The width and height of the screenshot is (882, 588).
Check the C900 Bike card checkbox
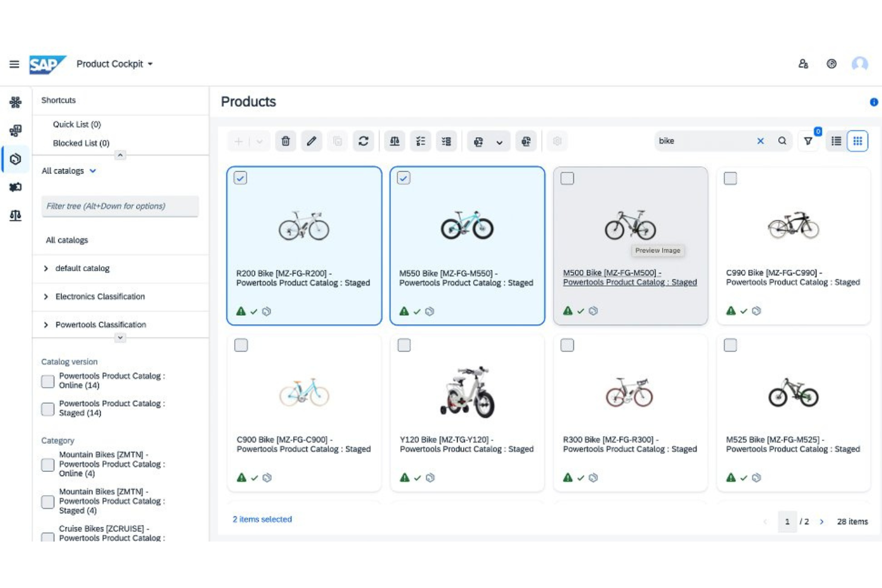(241, 345)
